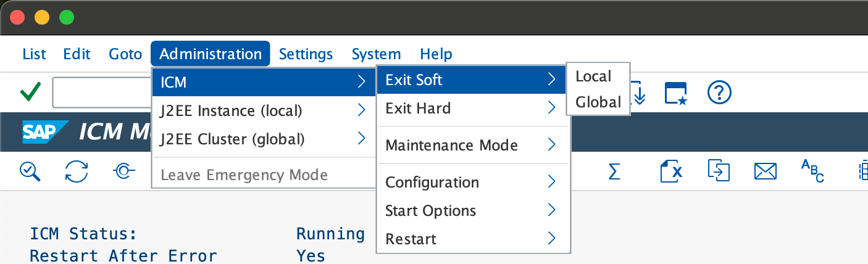Image resolution: width=868 pixels, height=264 pixels.
Task: Click the envelope Send mail icon
Action: 765,171
